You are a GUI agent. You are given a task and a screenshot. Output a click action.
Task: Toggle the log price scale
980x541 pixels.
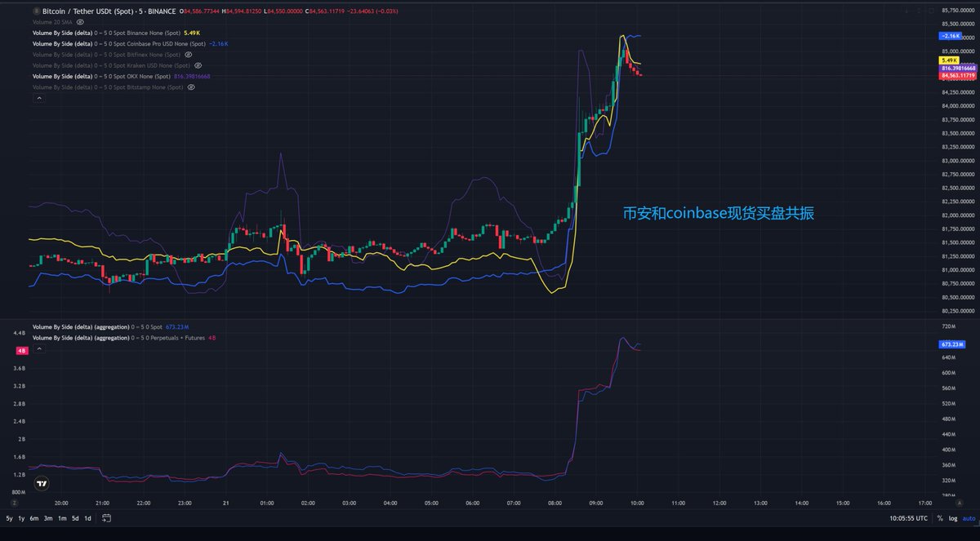(952, 518)
